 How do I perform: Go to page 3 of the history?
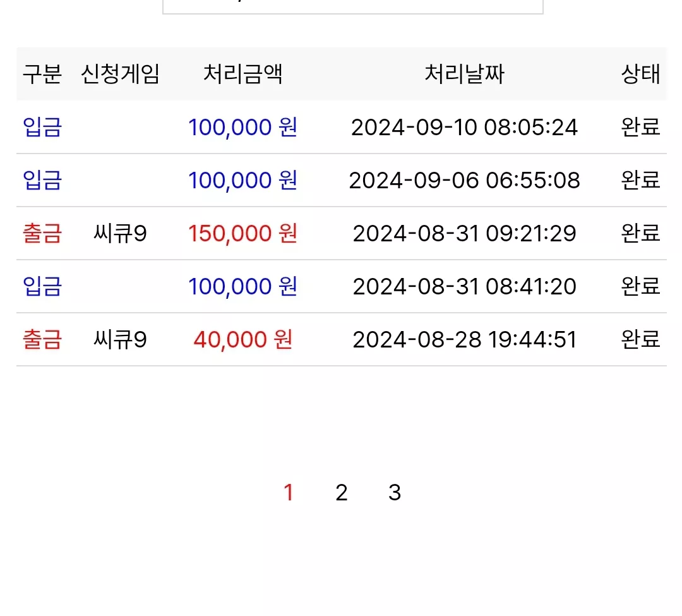(395, 493)
